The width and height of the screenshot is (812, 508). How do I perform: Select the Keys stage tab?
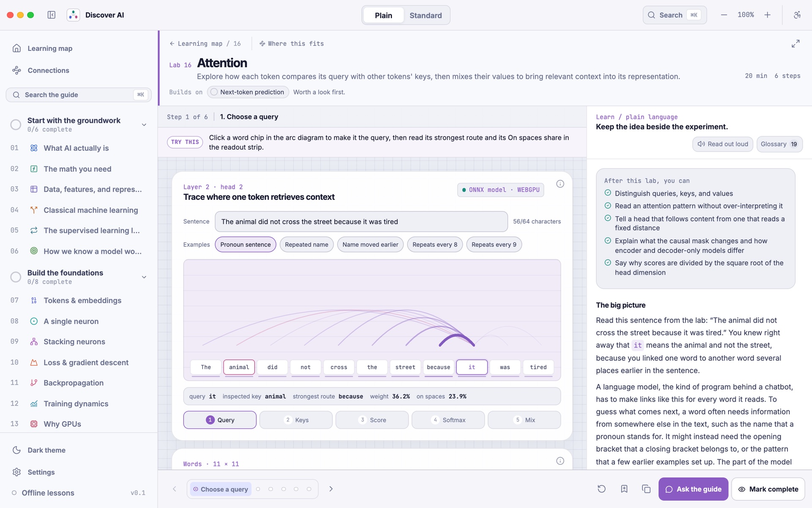tap(296, 420)
